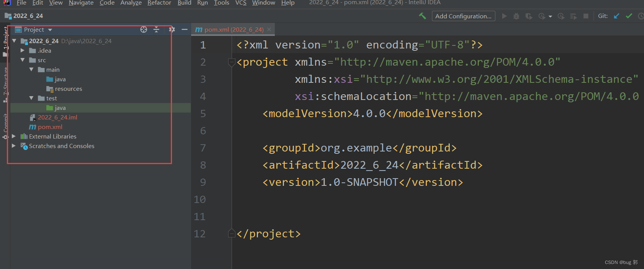Click Git update project blue arrow
The height and width of the screenshot is (269, 644).
pyautogui.click(x=616, y=16)
